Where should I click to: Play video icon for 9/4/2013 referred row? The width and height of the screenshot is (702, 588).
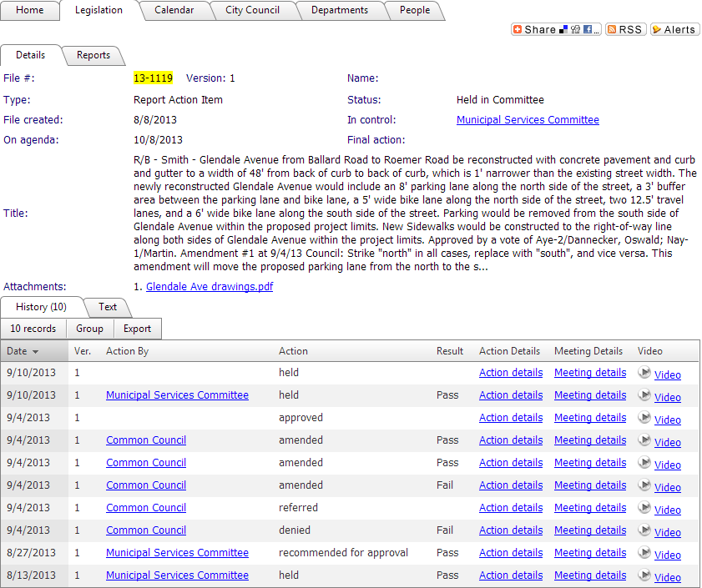(x=644, y=507)
